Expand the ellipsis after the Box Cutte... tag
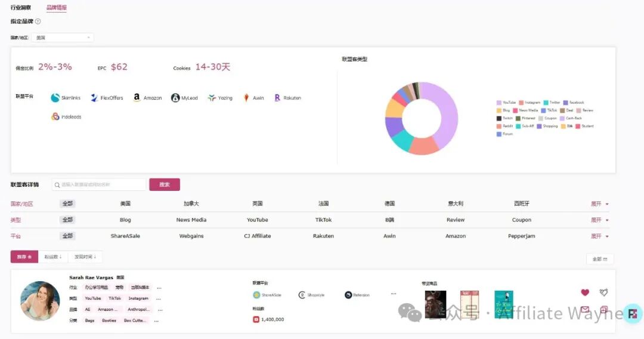 pos(156,321)
